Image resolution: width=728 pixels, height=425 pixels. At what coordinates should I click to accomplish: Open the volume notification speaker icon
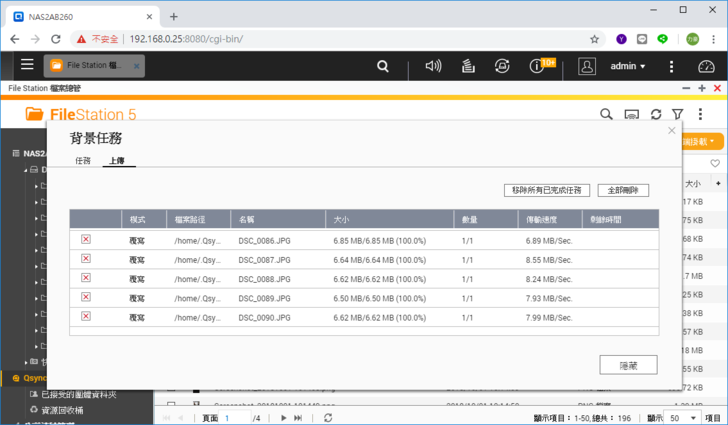coord(433,66)
